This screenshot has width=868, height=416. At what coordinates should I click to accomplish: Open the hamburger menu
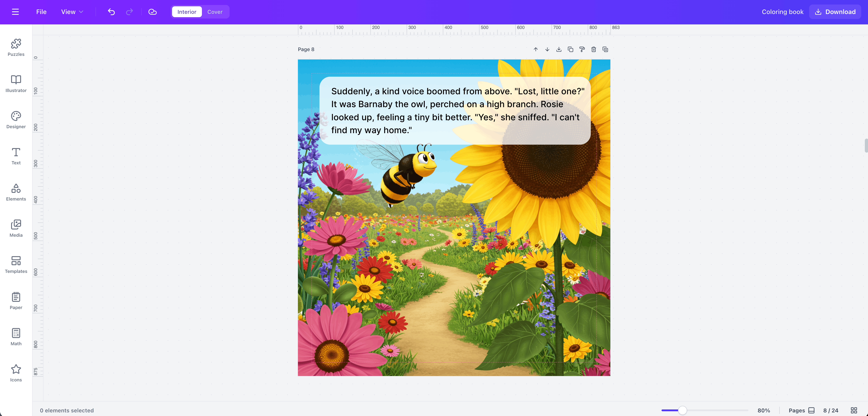(15, 12)
